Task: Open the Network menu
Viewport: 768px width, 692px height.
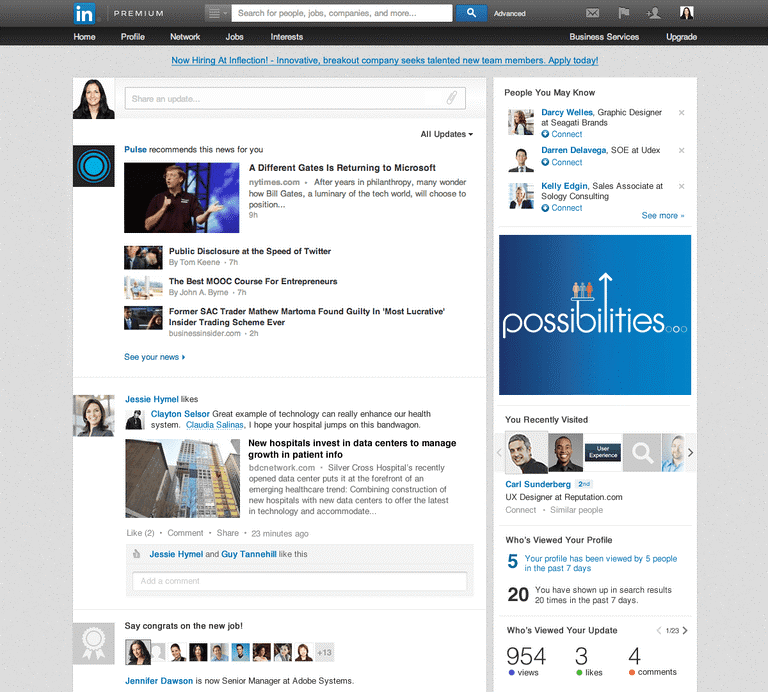Action: [185, 37]
